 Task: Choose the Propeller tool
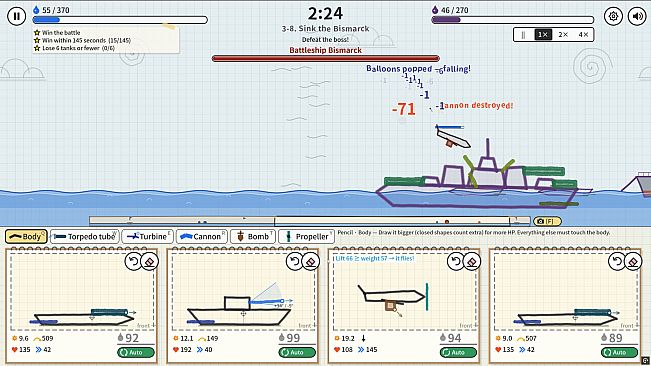[x=306, y=237]
